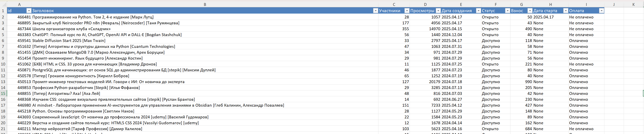
Task: Select row 15 header number
Action: [3, 93]
